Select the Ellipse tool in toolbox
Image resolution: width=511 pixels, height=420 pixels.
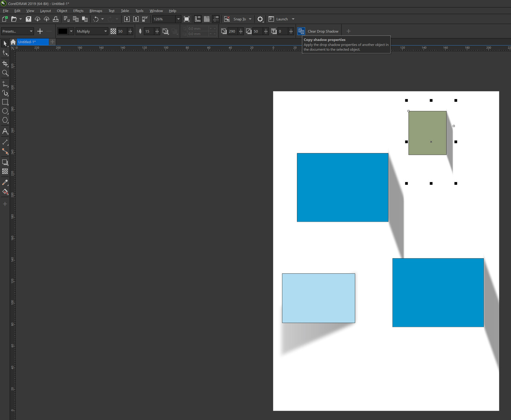coord(5,111)
